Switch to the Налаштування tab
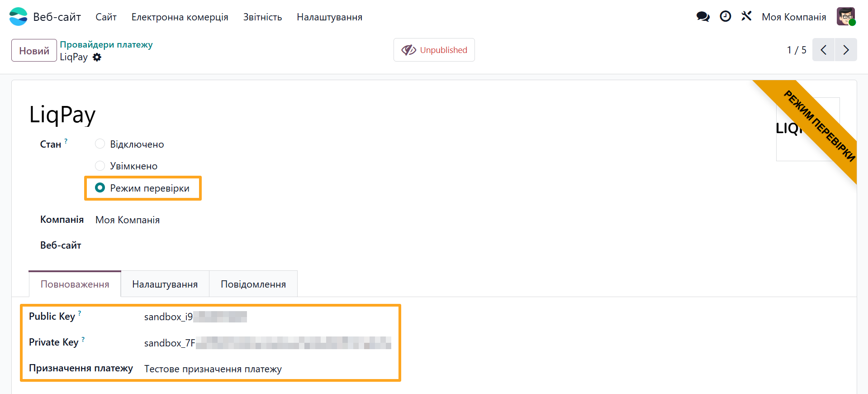868x394 pixels. 165,284
